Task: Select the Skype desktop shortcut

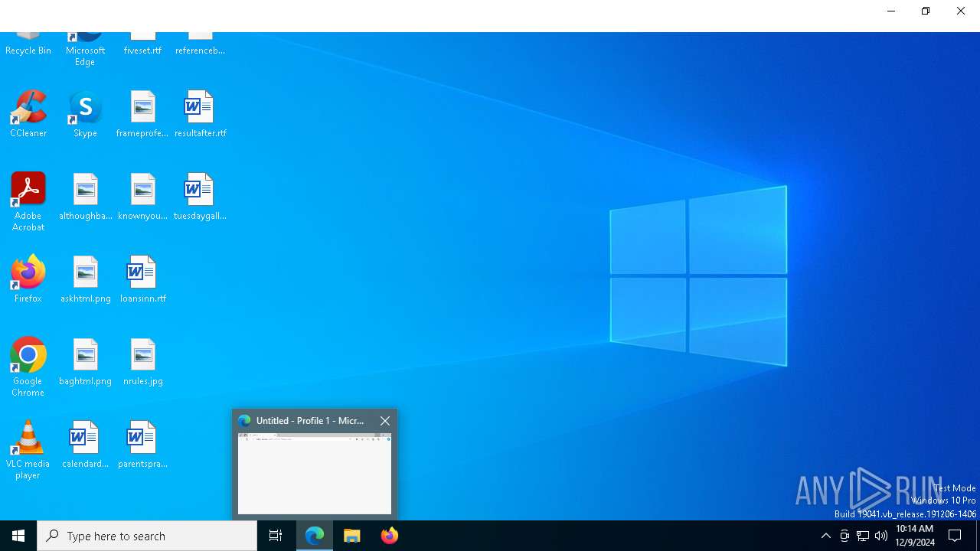Action: click(85, 114)
